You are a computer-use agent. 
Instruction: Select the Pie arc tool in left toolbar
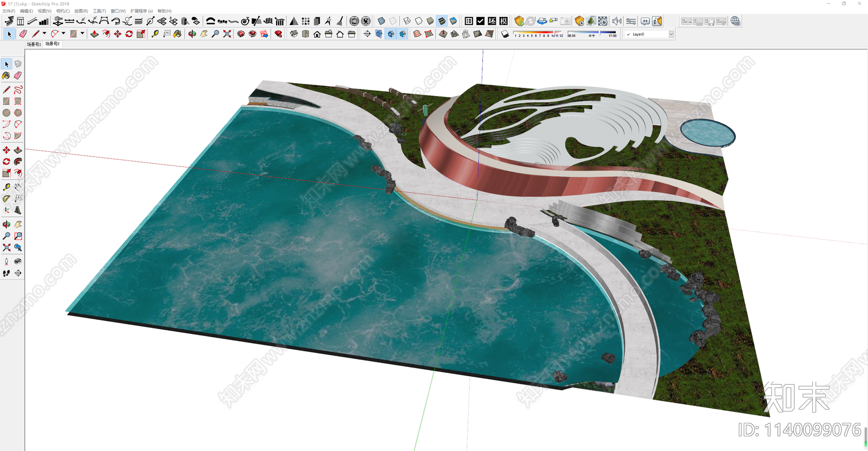(x=18, y=136)
